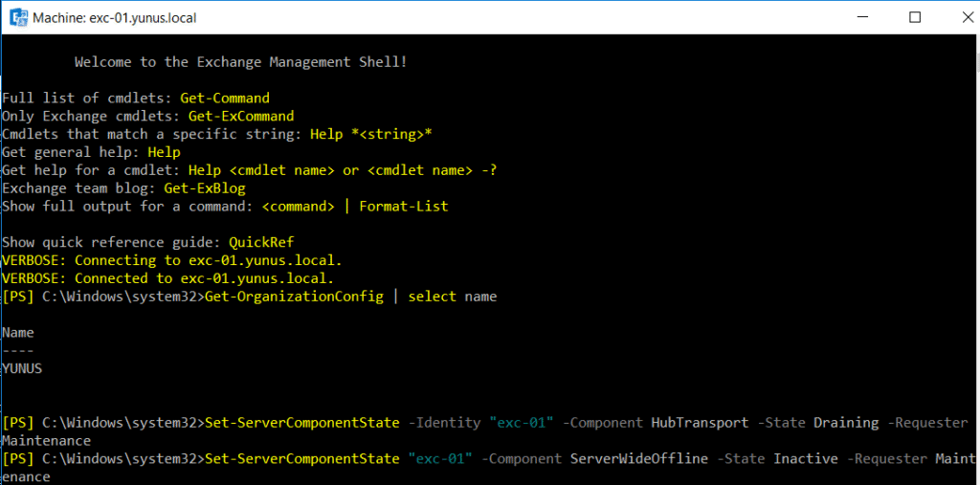Click the 'Name' column header output
Image resolution: width=980 pixels, height=485 pixels.
coord(18,333)
